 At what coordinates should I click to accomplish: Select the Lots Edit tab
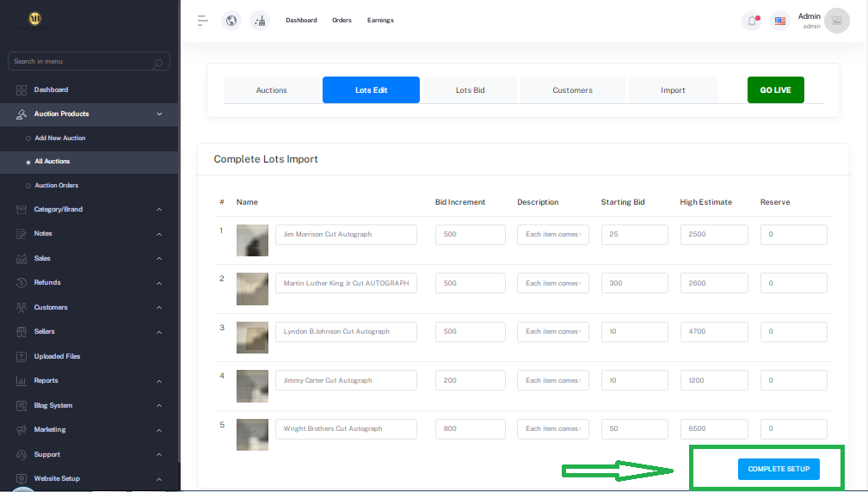[371, 90]
